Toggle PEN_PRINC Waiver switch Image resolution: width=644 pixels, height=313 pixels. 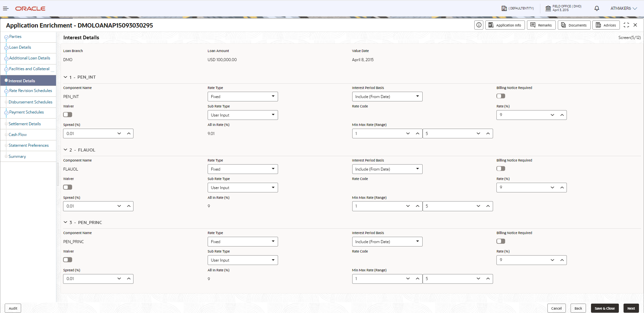coord(68,260)
